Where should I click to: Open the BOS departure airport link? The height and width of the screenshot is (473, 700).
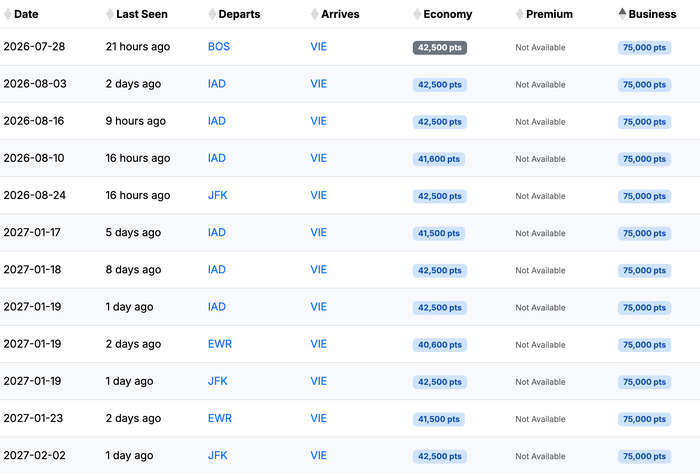click(x=219, y=46)
